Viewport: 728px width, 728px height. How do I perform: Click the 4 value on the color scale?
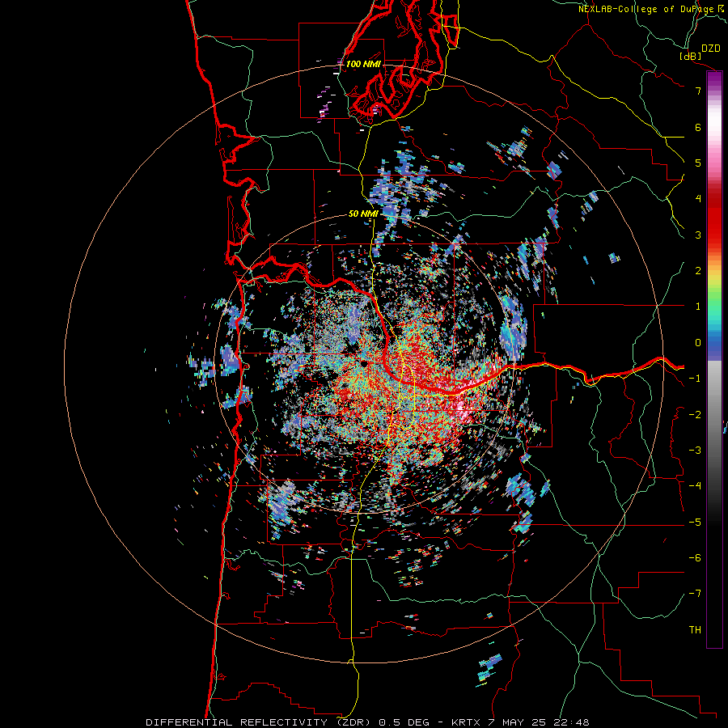pyautogui.click(x=698, y=198)
